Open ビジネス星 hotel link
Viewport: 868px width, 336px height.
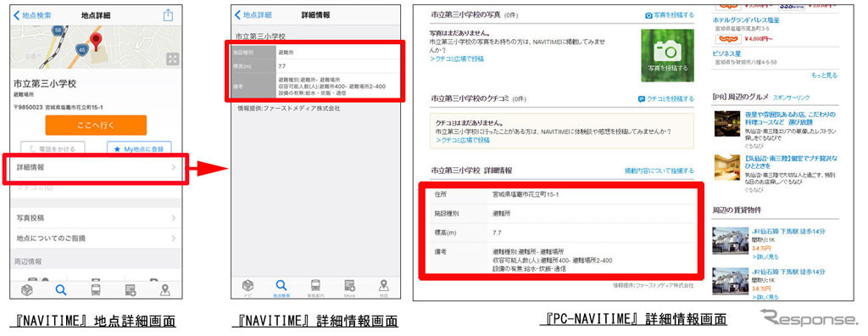(726, 54)
